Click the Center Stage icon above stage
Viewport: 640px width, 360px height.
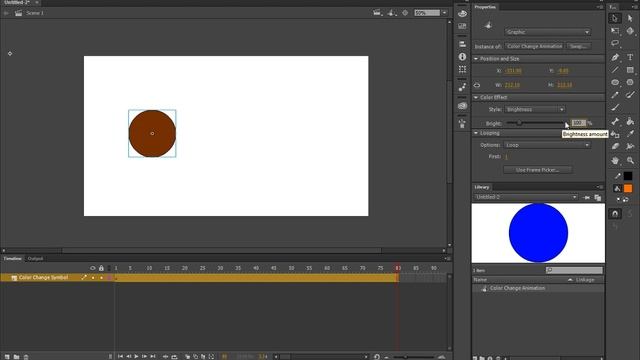tap(405, 13)
